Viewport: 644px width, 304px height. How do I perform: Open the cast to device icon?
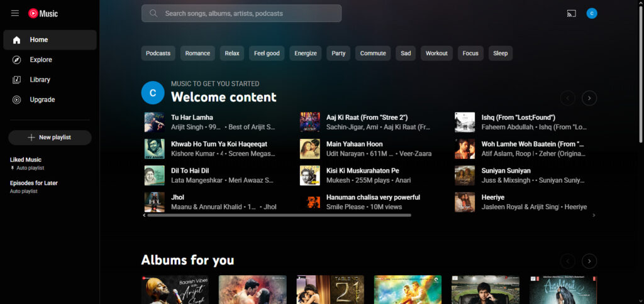pos(571,14)
